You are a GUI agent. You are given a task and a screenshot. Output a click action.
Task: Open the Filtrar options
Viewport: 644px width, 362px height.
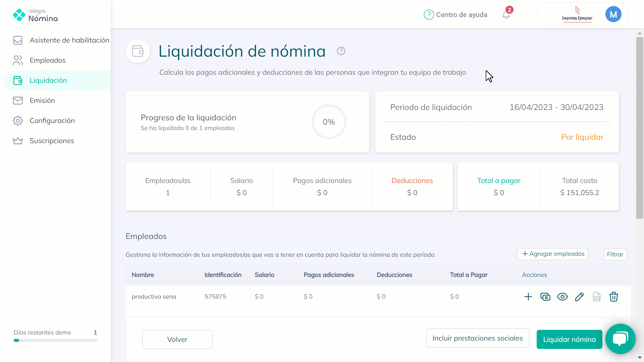(x=615, y=254)
